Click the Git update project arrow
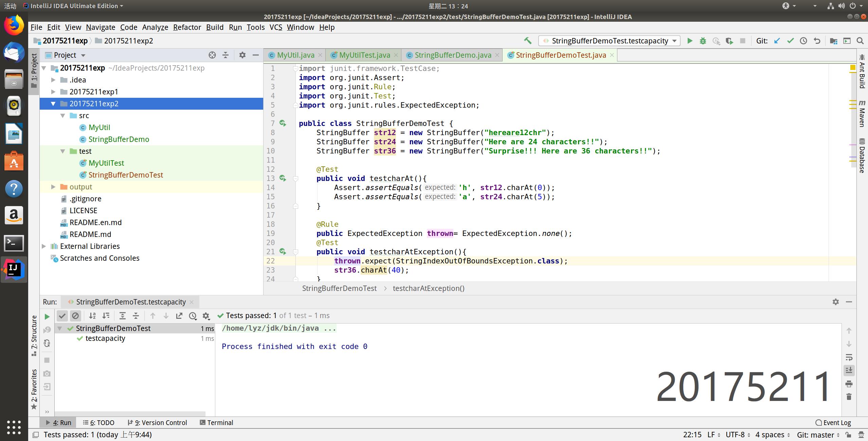868x441 pixels. tap(777, 41)
